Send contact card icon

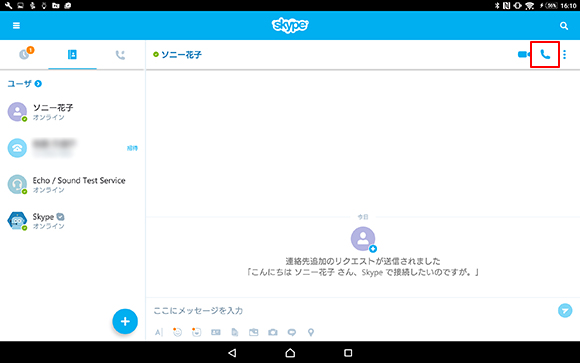[x=216, y=332]
